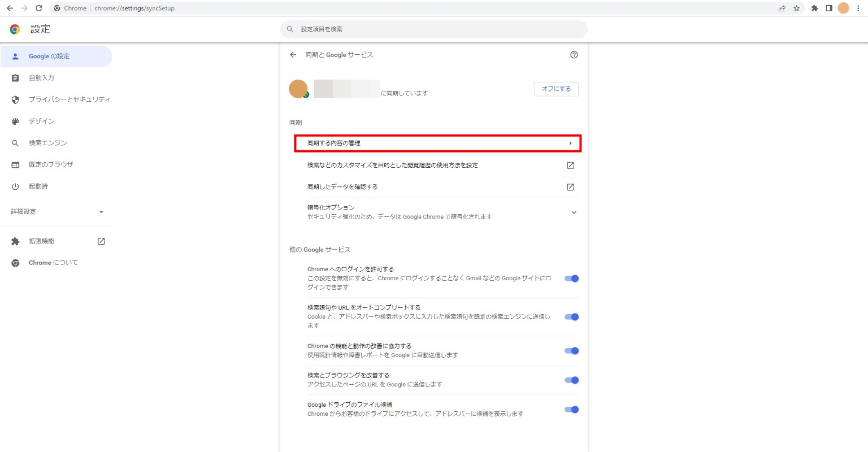Screen dimensions: 868x452
Task: Open 同期したデータを確認する external link
Action: pos(570,187)
